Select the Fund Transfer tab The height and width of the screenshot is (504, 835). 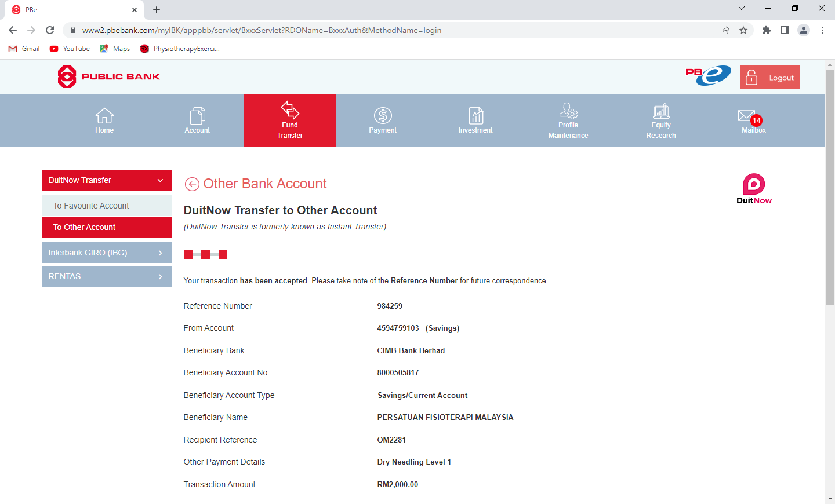click(290, 120)
